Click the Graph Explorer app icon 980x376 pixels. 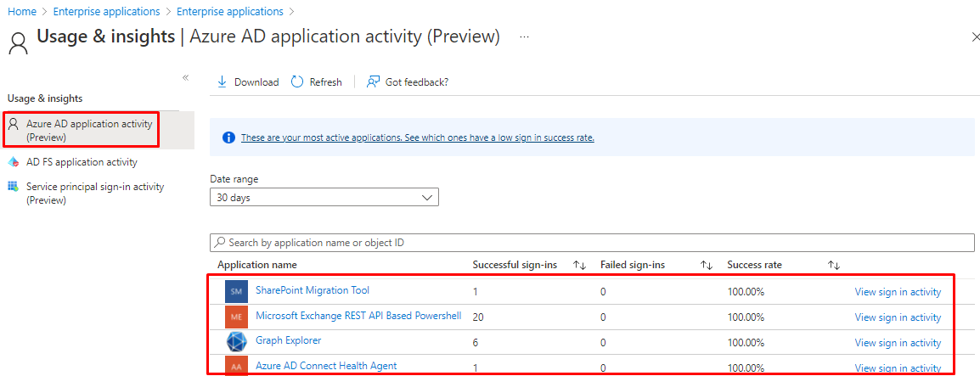coord(236,341)
